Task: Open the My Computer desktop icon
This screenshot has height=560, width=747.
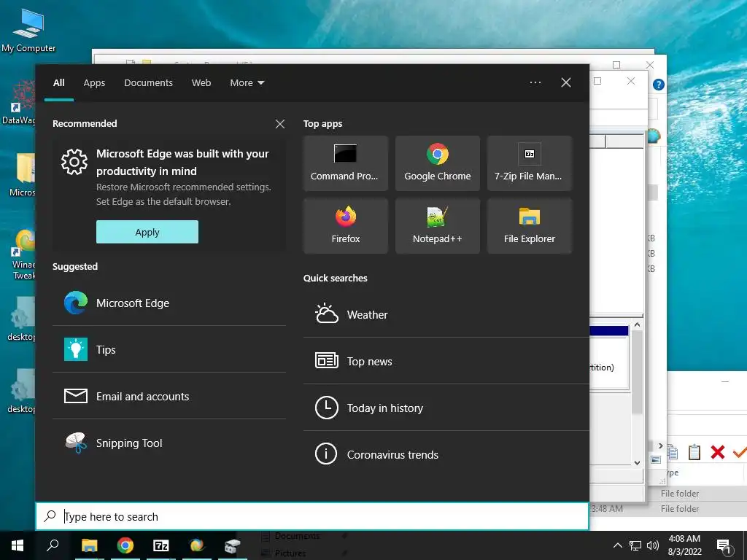Action: click(28, 31)
